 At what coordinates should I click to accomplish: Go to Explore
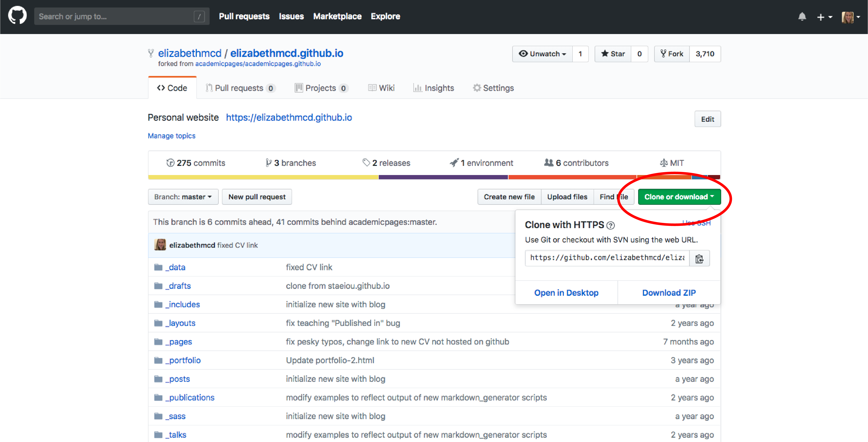pyautogui.click(x=385, y=16)
